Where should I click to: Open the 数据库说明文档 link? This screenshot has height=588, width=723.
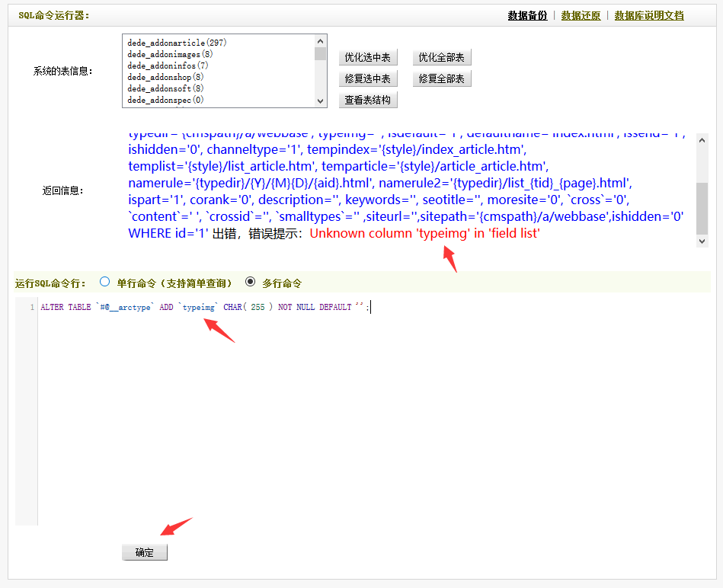tap(648, 15)
